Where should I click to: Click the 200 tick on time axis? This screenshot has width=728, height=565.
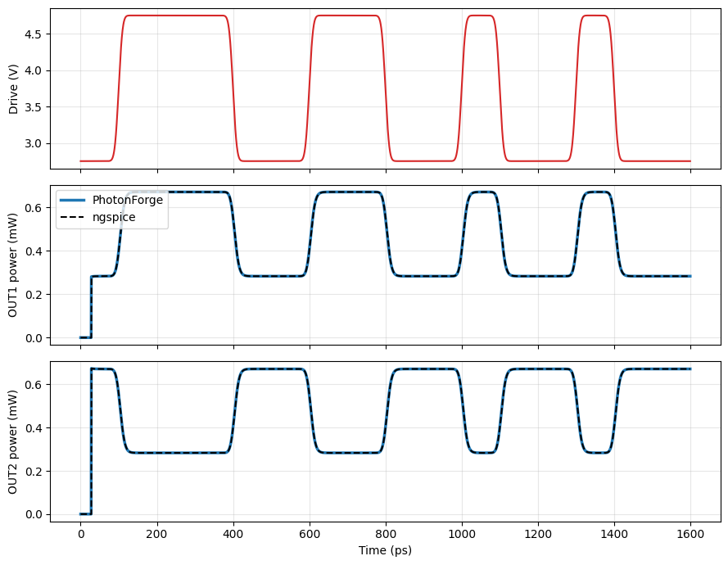(x=157, y=535)
